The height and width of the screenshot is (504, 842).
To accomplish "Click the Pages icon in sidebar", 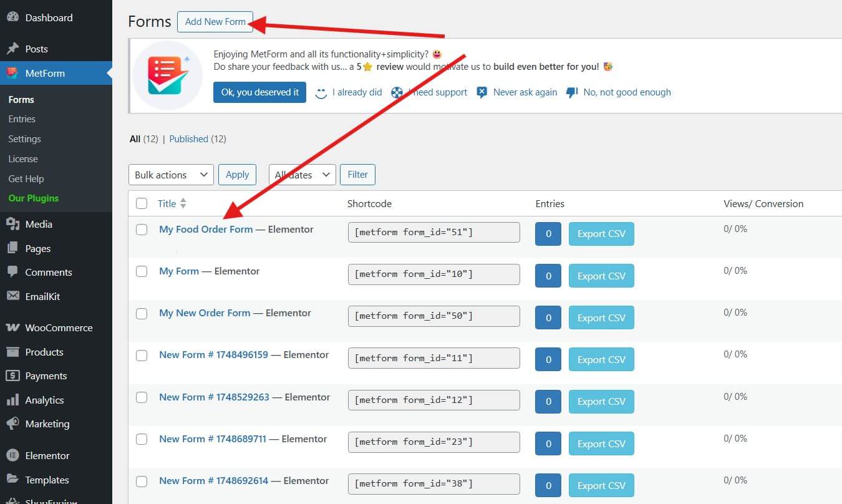I will tap(12, 248).
